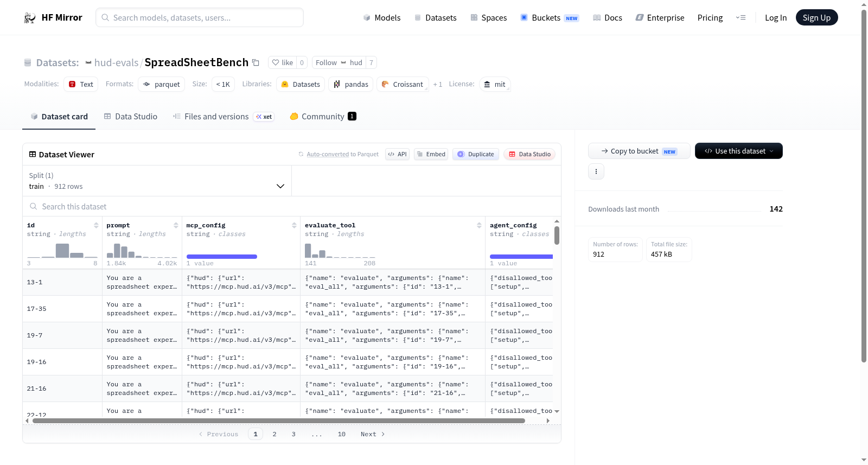Open Models in the top navigation

tap(382, 17)
